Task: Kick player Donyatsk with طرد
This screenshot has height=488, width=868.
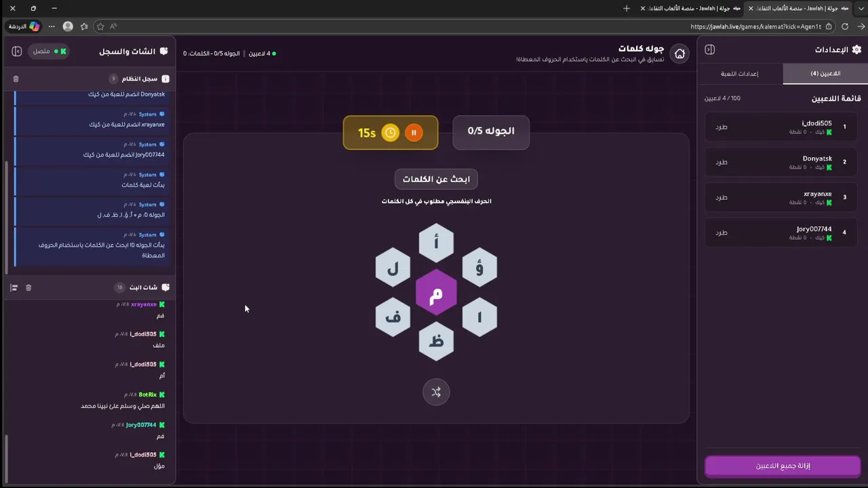Action: coord(722,162)
